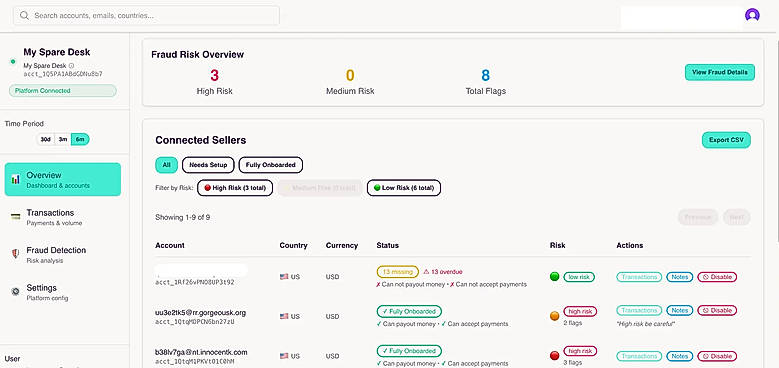Click Fully Onboarded badge for b38lv7ga

coord(409,351)
